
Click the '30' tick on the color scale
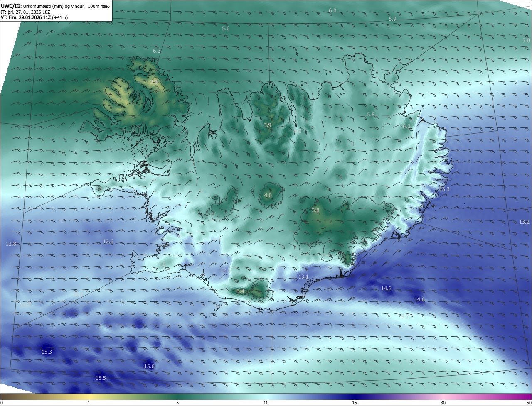click(x=443, y=403)
